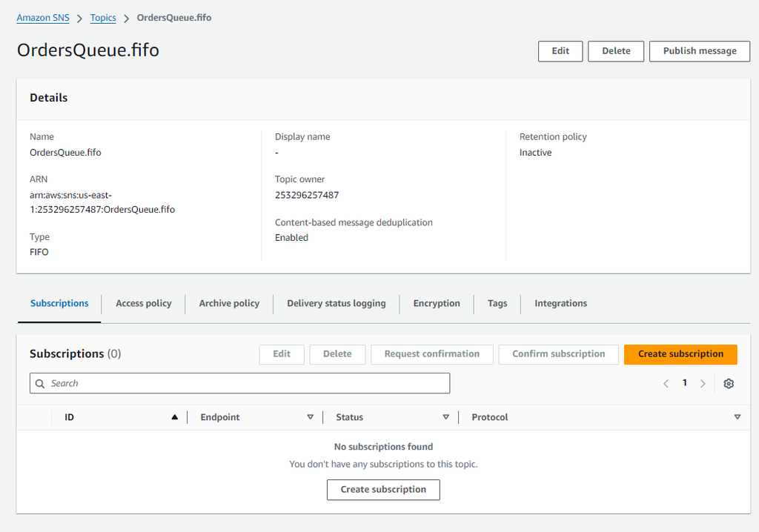
Task: Click the search magnifier icon
Action: [39, 383]
